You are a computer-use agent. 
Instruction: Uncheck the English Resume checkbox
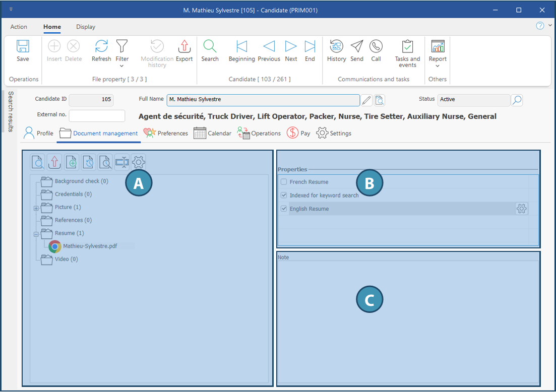(284, 209)
